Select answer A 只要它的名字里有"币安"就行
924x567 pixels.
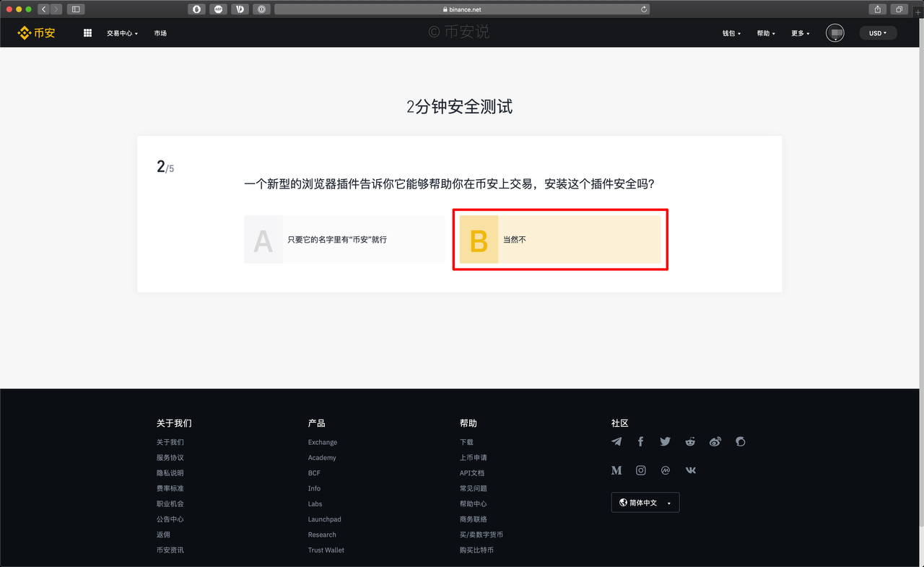pos(345,239)
